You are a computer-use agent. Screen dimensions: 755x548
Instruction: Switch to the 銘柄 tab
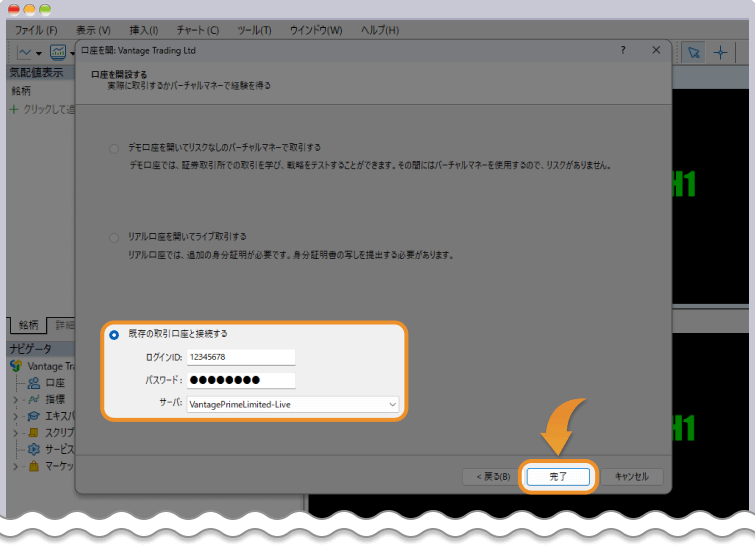[x=28, y=325]
